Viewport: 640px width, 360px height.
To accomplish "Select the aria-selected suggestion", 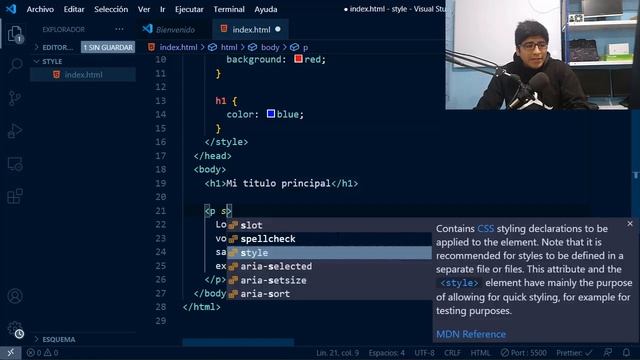I will tap(329, 267).
